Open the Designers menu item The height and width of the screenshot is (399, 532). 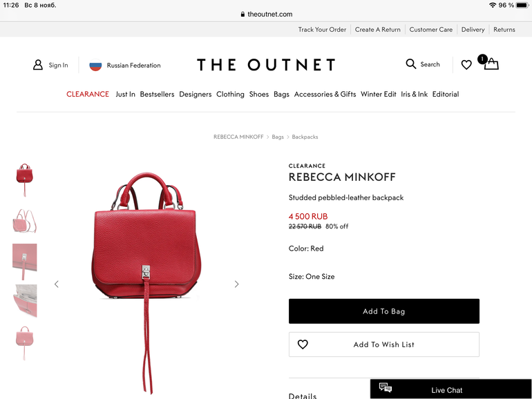click(x=196, y=95)
